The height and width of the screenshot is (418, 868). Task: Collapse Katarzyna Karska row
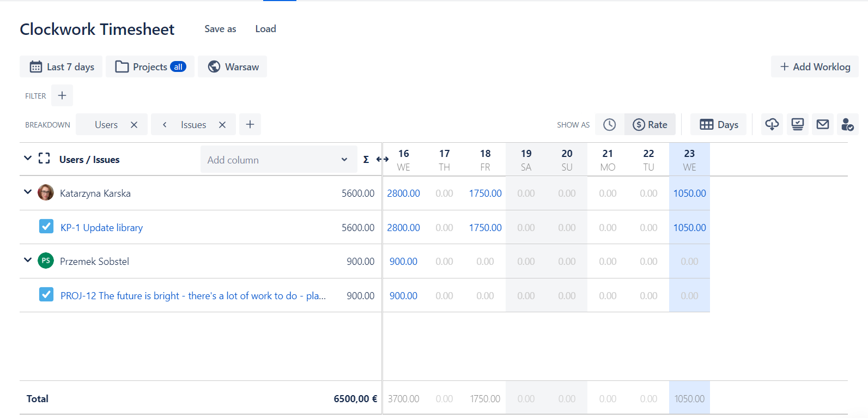pyautogui.click(x=28, y=192)
